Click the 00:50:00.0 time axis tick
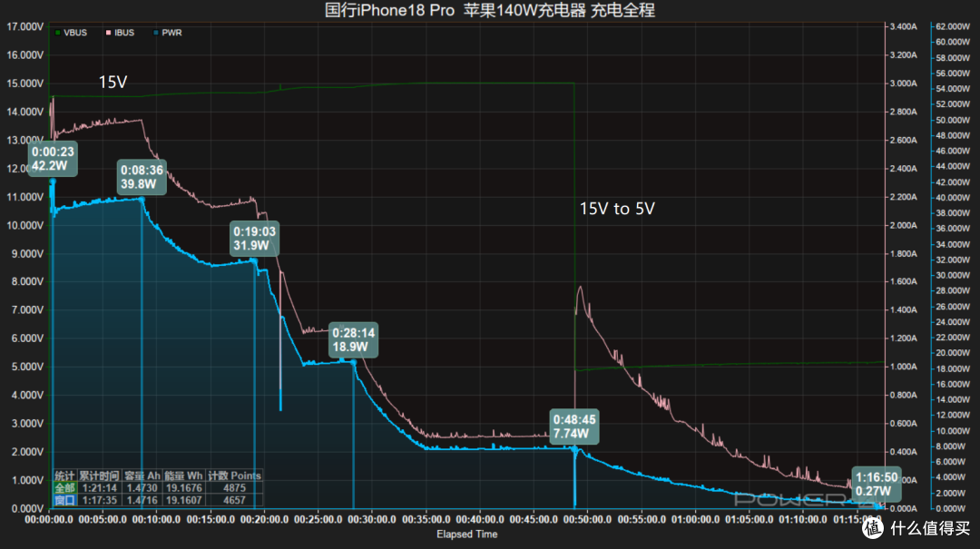This screenshot has width=980, height=549. point(587,520)
